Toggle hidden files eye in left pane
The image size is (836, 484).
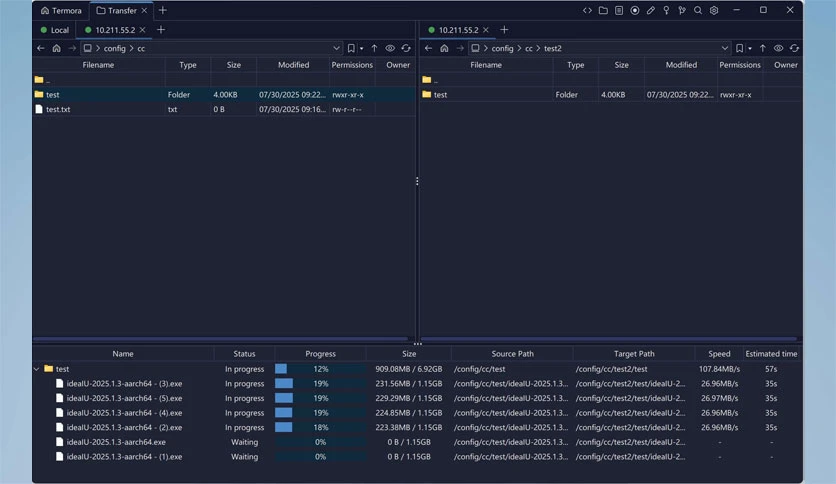(x=390, y=48)
